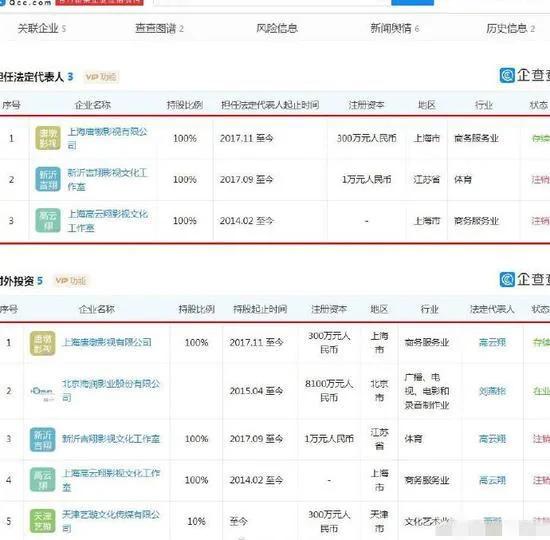Click the 文化艺术业 industry cell

[x=427, y=522]
